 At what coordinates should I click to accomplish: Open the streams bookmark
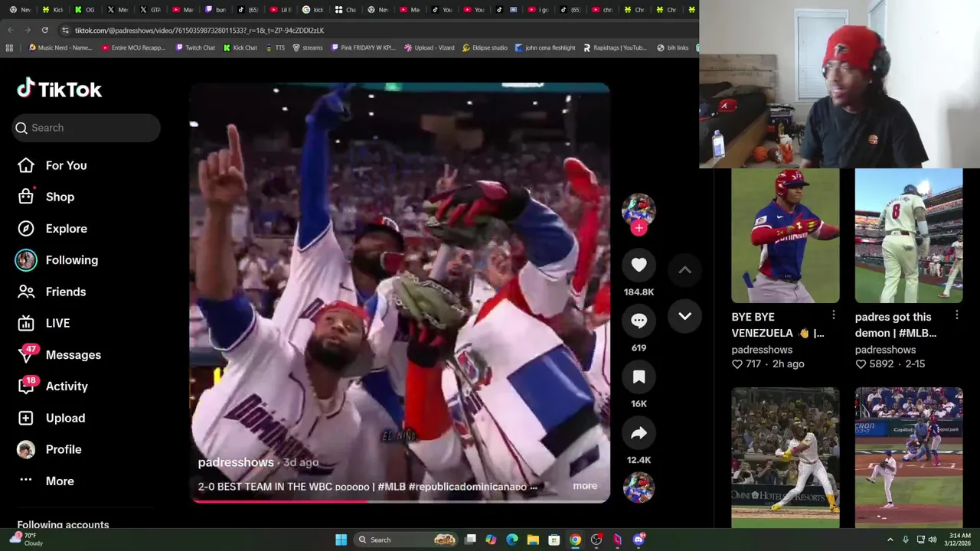308,47
